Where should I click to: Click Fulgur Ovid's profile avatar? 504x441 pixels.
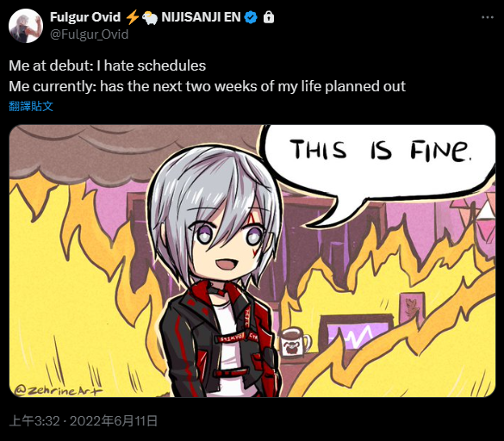[x=26, y=26]
